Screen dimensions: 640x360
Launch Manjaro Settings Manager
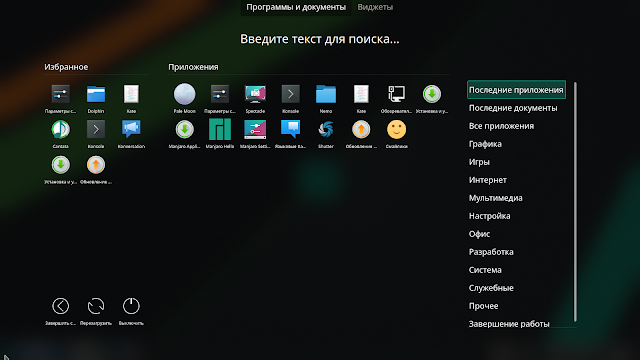click(255, 130)
